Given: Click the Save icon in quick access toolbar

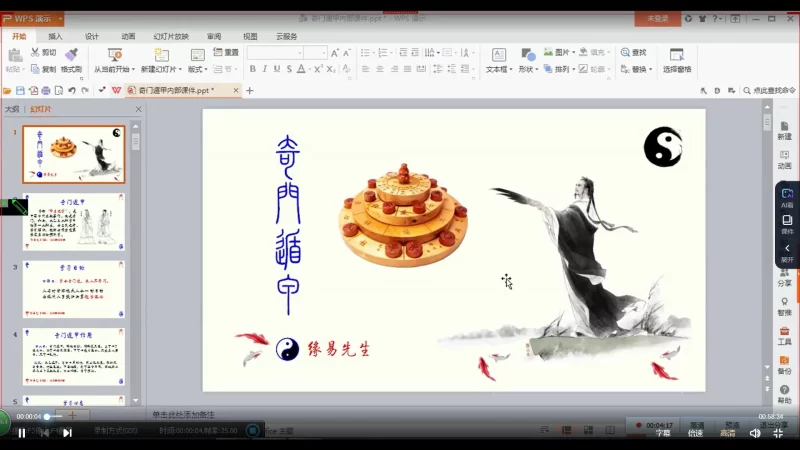Looking at the screenshot, I should tap(20, 90).
